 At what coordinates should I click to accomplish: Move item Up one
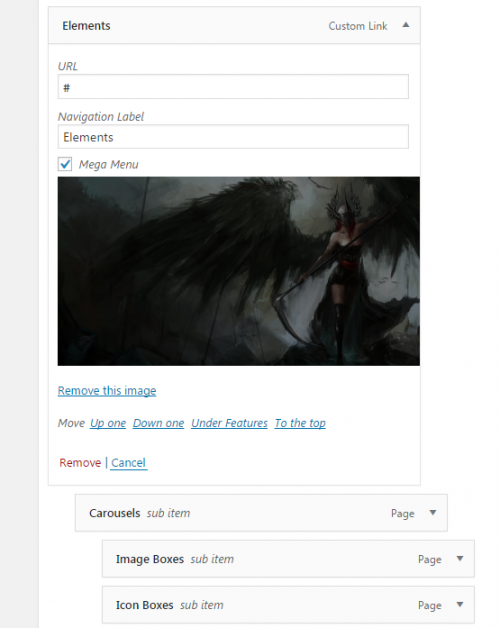tap(108, 423)
